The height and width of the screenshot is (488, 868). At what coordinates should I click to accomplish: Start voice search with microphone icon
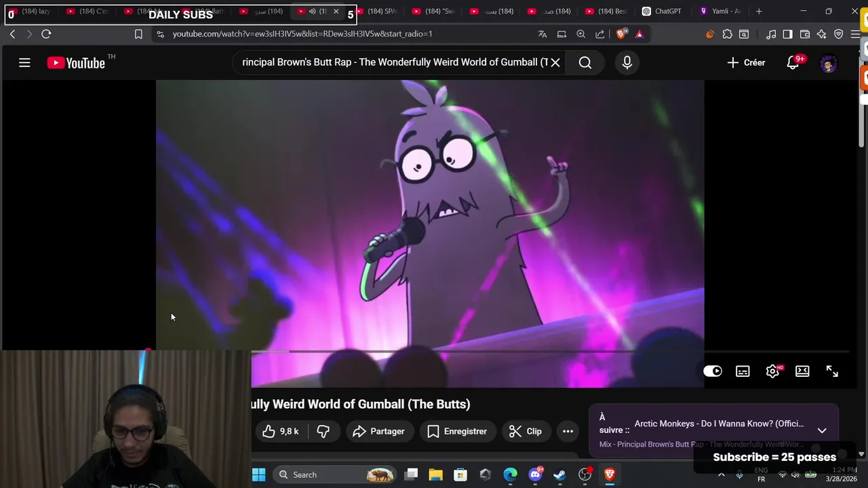(627, 62)
